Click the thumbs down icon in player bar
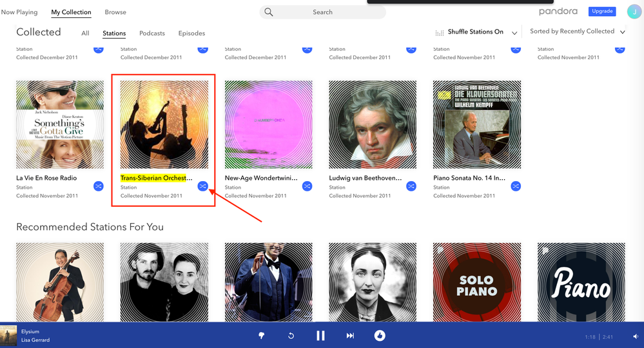This screenshot has width=644, height=348. click(x=262, y=336)
